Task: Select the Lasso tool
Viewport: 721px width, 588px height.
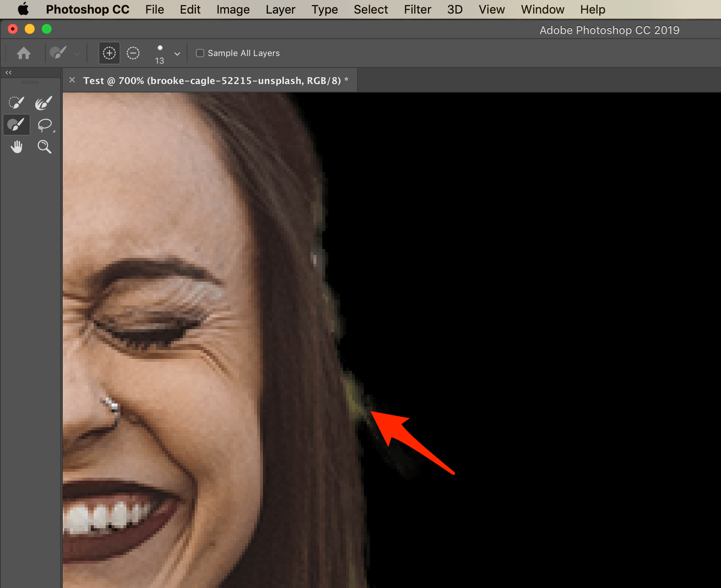Action: pos(44,125)
